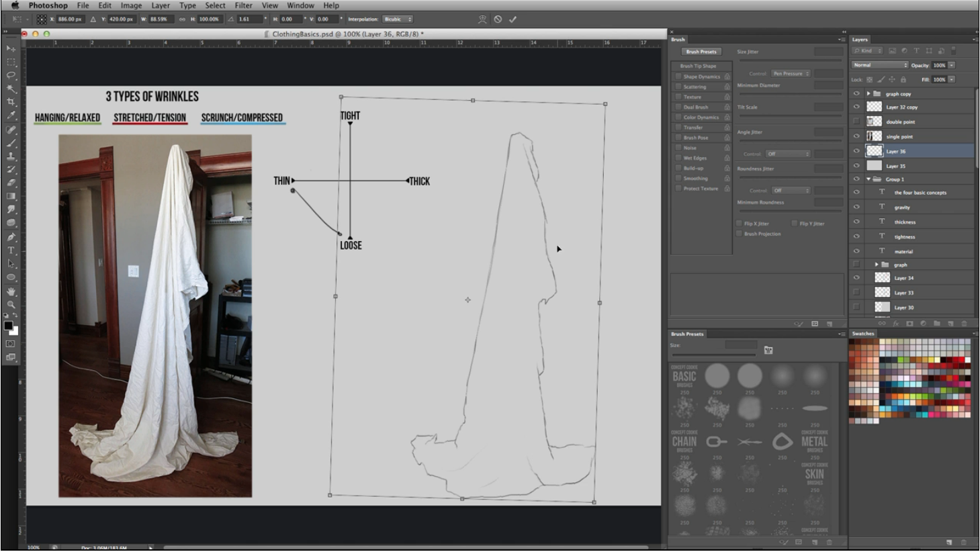
Task: Show the double point layer
Action: point(856,122)
